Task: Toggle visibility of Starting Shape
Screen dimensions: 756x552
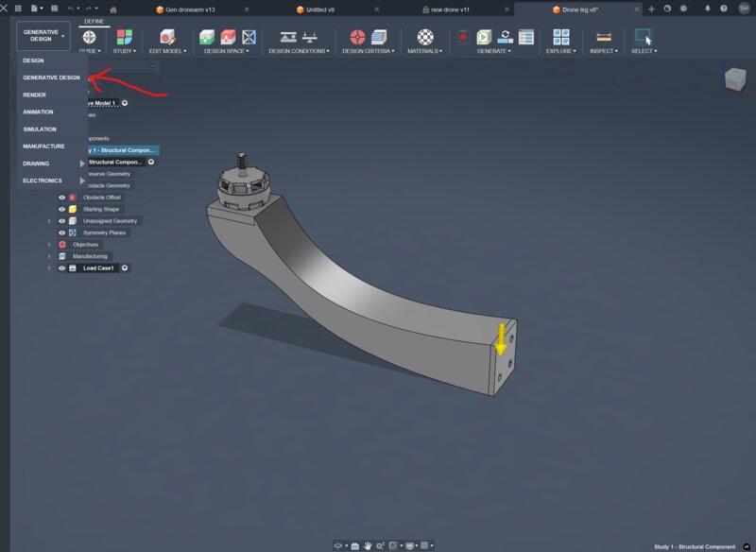Action: click(x=61, y=209)
